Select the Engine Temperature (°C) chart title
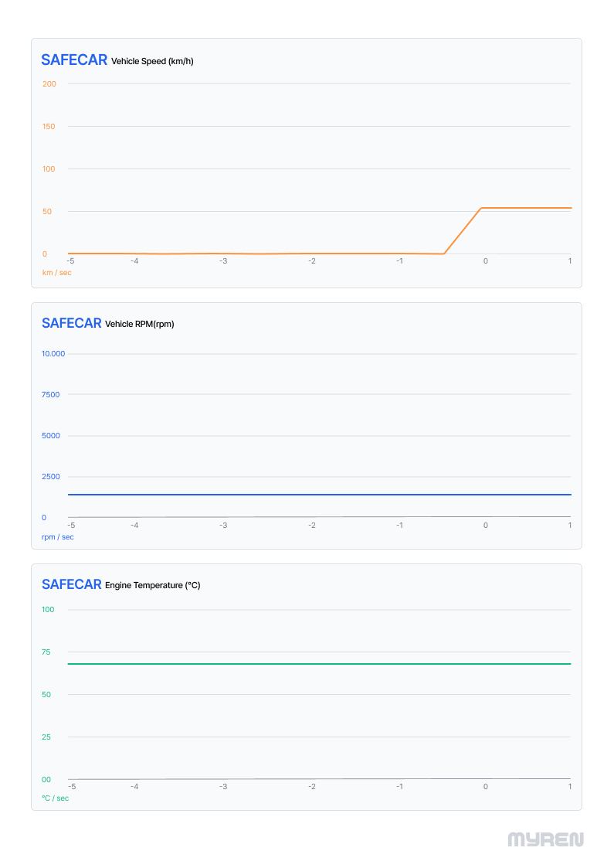614x868 pixels. [x=152, y=585]
